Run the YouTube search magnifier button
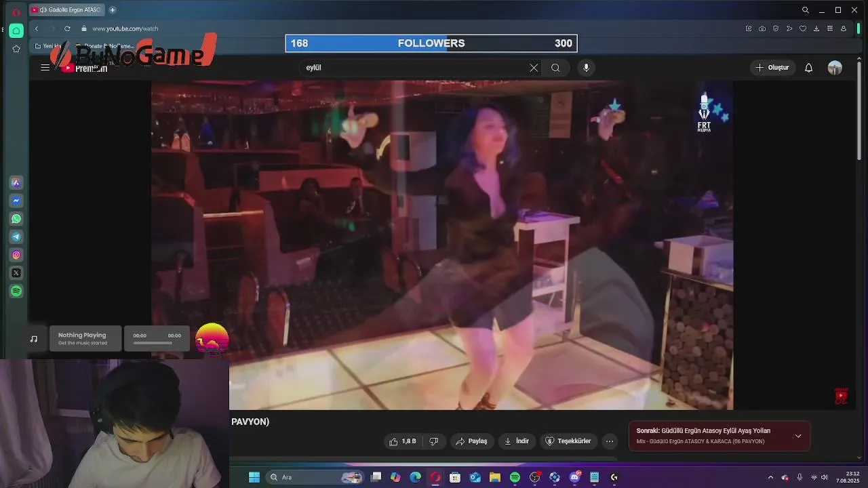 click(555, 68)
